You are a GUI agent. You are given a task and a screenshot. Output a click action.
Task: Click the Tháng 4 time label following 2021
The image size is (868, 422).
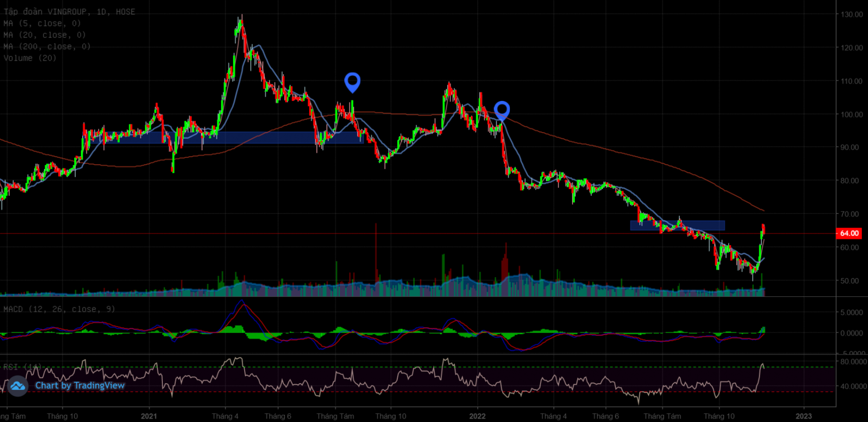click(x=225, y=416)
